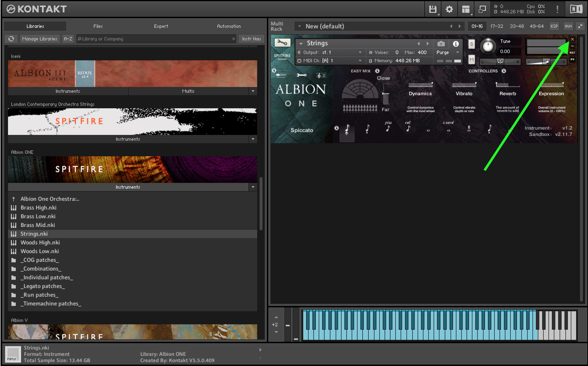
Task: Minimize Strings instrument with minus button
Action: click(572, 46)
